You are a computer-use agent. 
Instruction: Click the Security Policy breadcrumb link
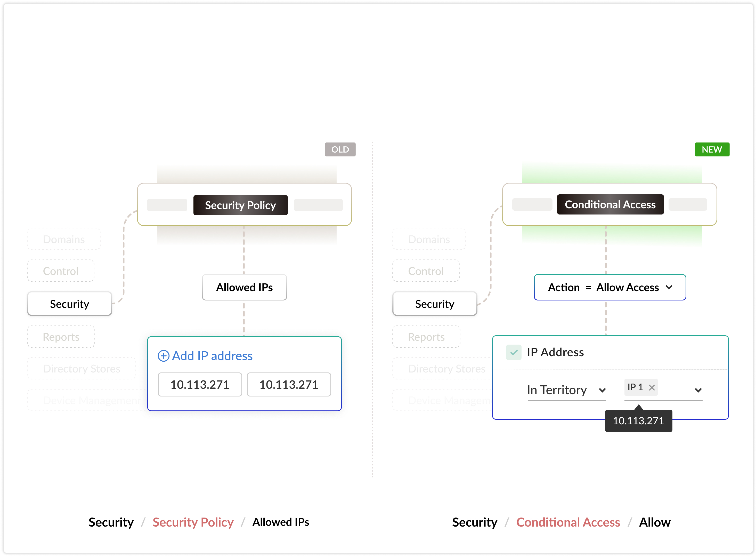[x=193, y=522]
